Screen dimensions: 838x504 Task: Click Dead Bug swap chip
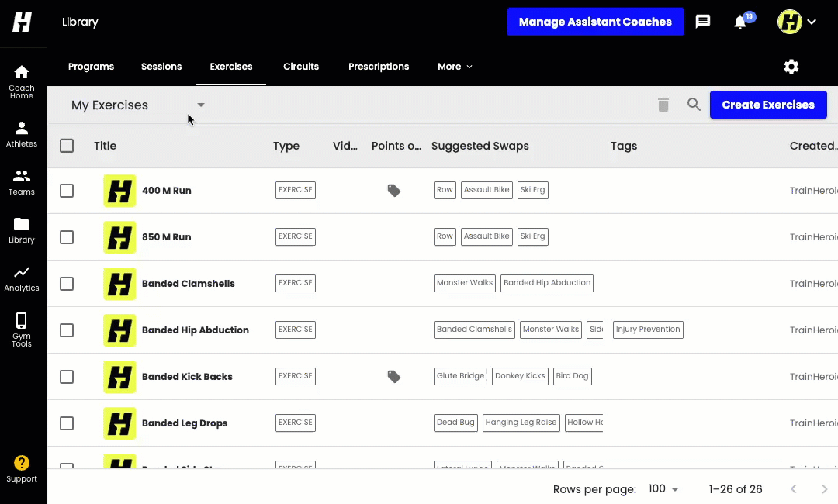[x=455, y=423]
